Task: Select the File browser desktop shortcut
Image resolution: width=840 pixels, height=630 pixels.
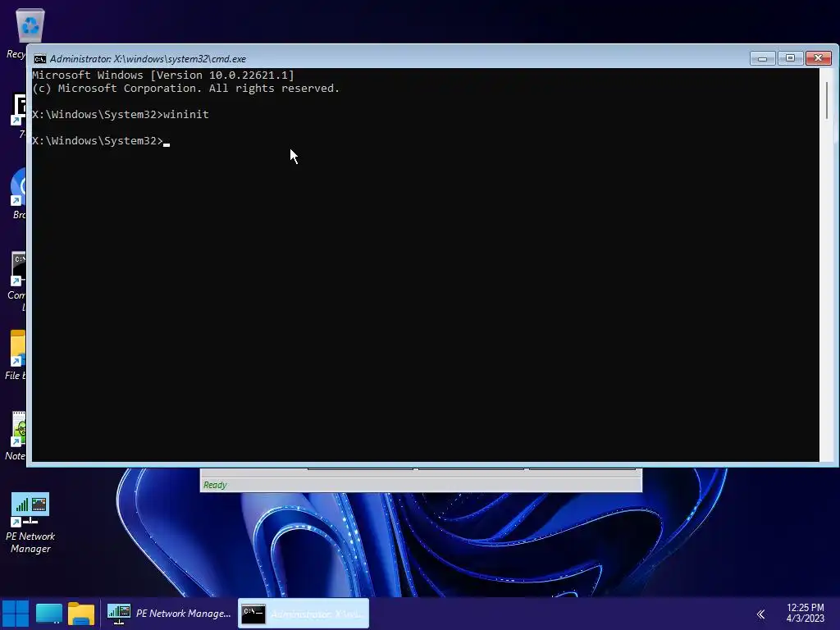Action: [x=16, y=356]
